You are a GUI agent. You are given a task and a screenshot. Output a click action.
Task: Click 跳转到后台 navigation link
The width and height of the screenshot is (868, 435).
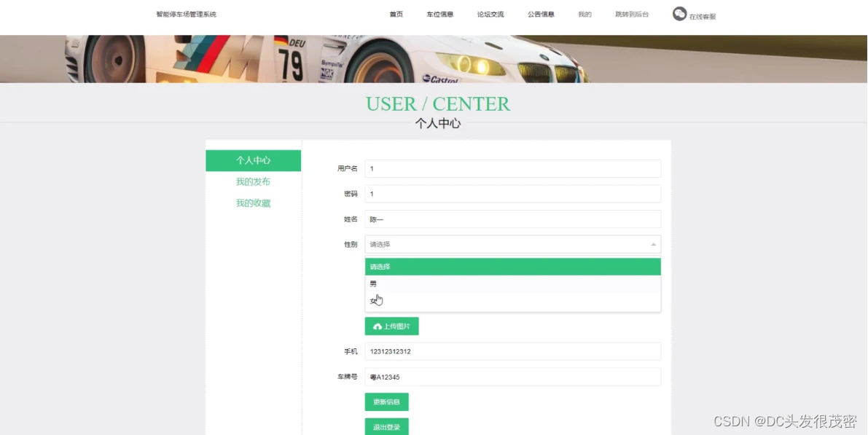[x=632, y=15]
